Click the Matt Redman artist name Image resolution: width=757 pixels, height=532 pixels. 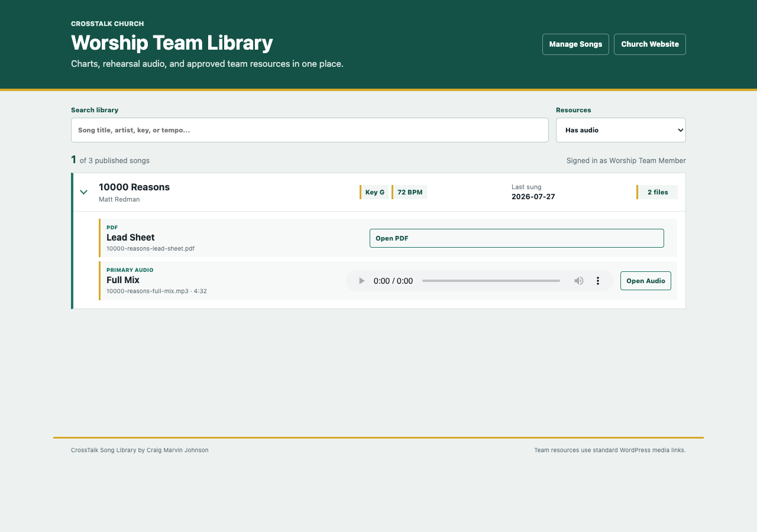(119, 199)
